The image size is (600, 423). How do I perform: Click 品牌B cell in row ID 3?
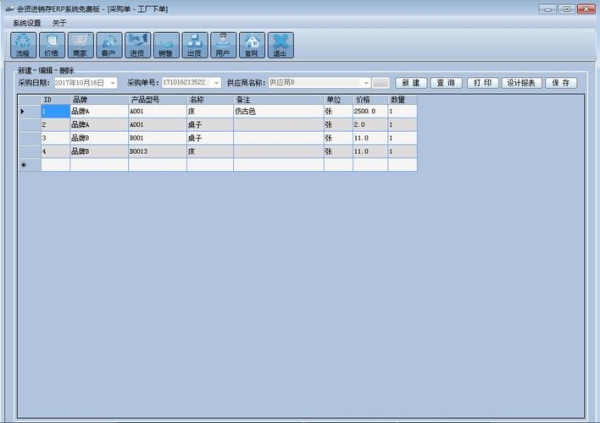99,138
